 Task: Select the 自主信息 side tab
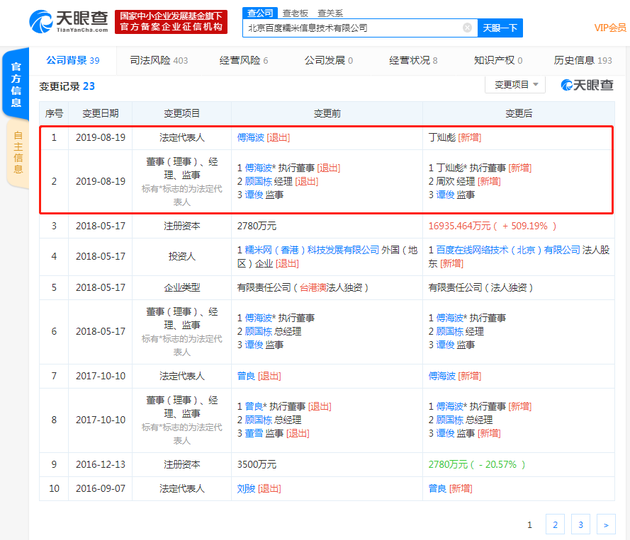coord(17,150)
